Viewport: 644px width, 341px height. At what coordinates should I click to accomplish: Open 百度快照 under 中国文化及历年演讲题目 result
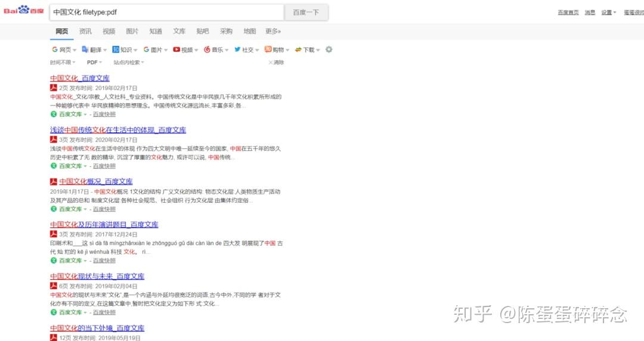[104, 261]
